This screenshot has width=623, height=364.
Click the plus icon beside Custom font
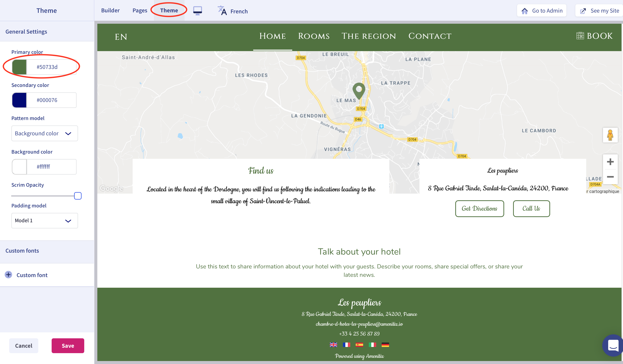8,275
